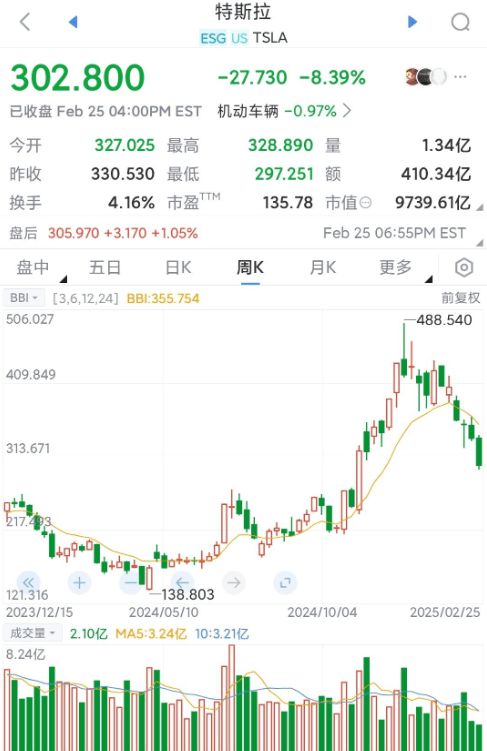Tap the after-hours price 305.970
Viewport: 487px width, 751px height.
(73, 233)
